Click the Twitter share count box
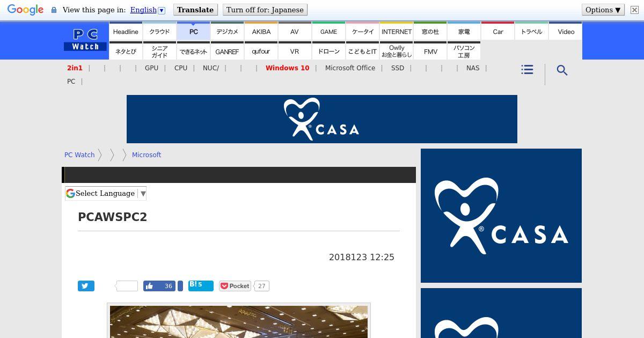644x338 pixels. tap(127, 286)
